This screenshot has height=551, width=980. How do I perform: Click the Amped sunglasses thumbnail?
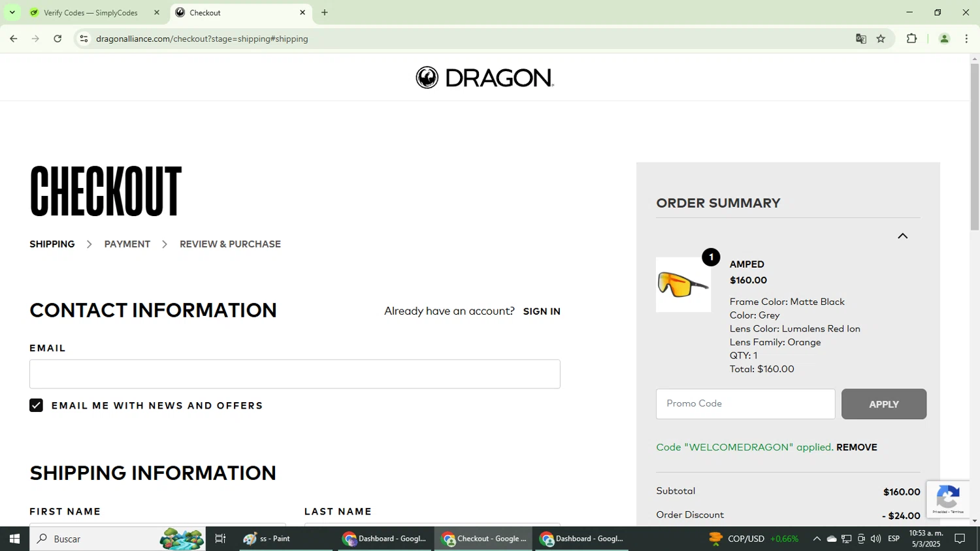click(683, 285)
